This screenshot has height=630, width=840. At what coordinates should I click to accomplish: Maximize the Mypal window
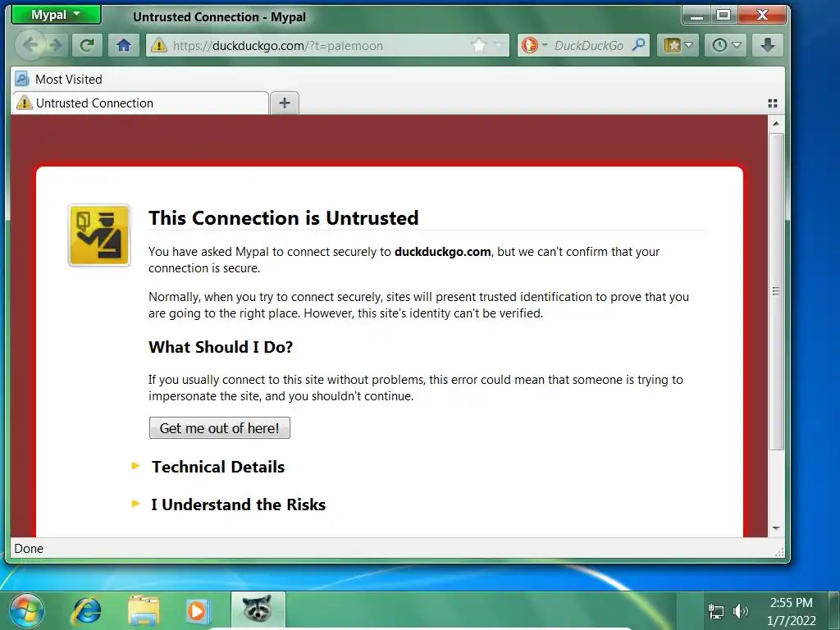[724, 15]
